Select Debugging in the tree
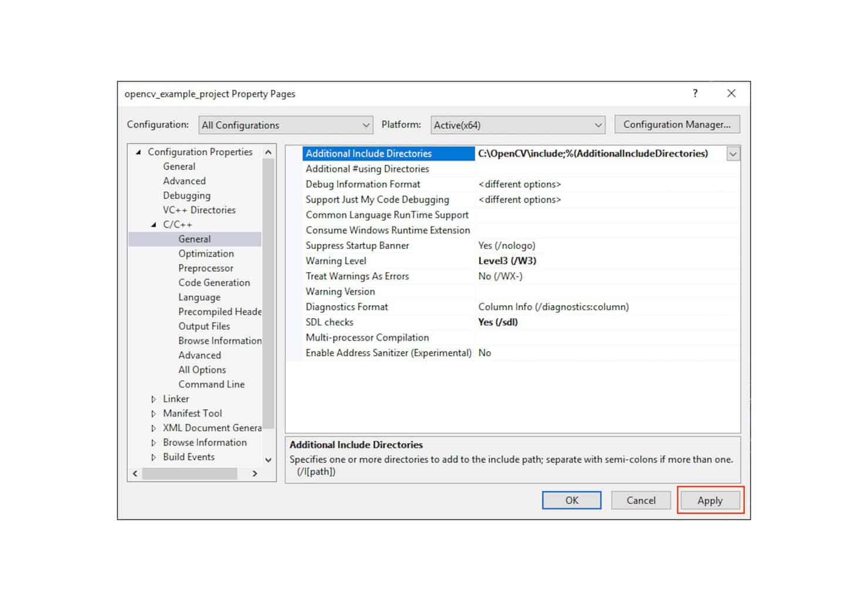868x601 pixels. pos(187,195)
